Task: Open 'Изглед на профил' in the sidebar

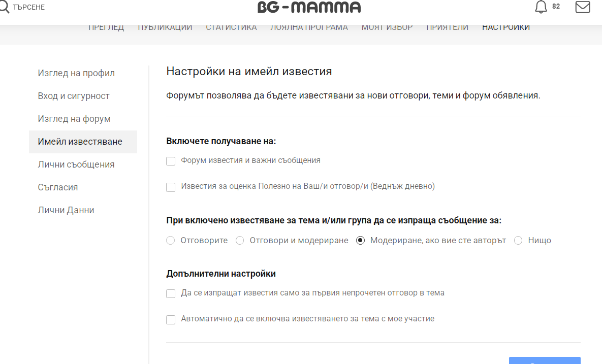Action: point(76,73)
